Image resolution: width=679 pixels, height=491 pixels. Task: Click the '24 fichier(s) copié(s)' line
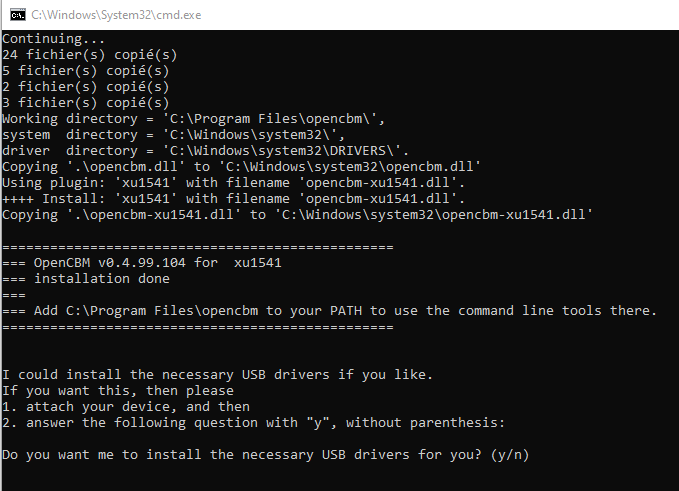click(90, 55)
